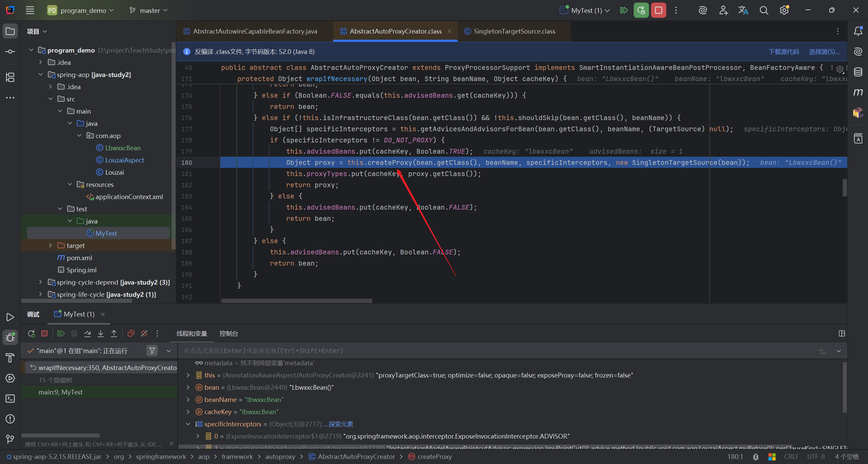Click View Breakpoints icon

pyautogui.click(x=131, y=333)
